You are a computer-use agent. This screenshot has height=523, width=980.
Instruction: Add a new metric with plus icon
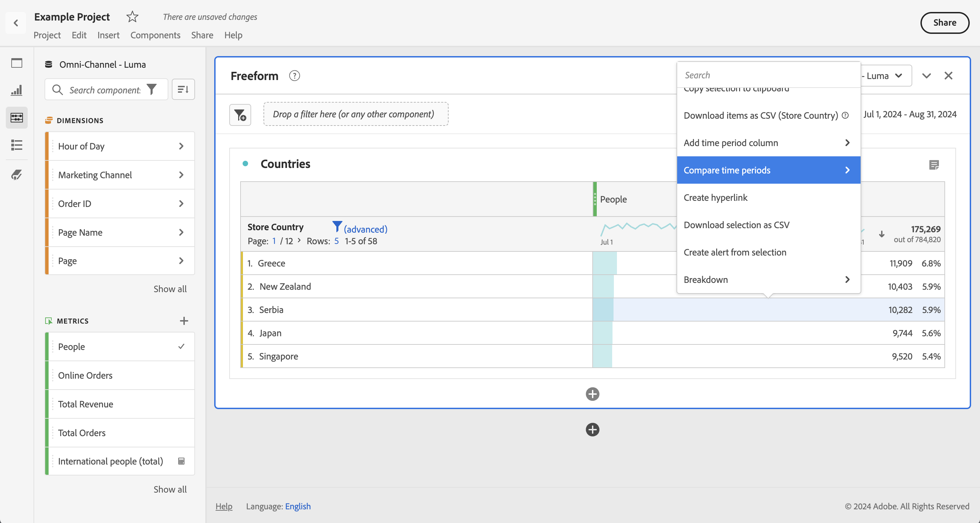click(184, 321)
